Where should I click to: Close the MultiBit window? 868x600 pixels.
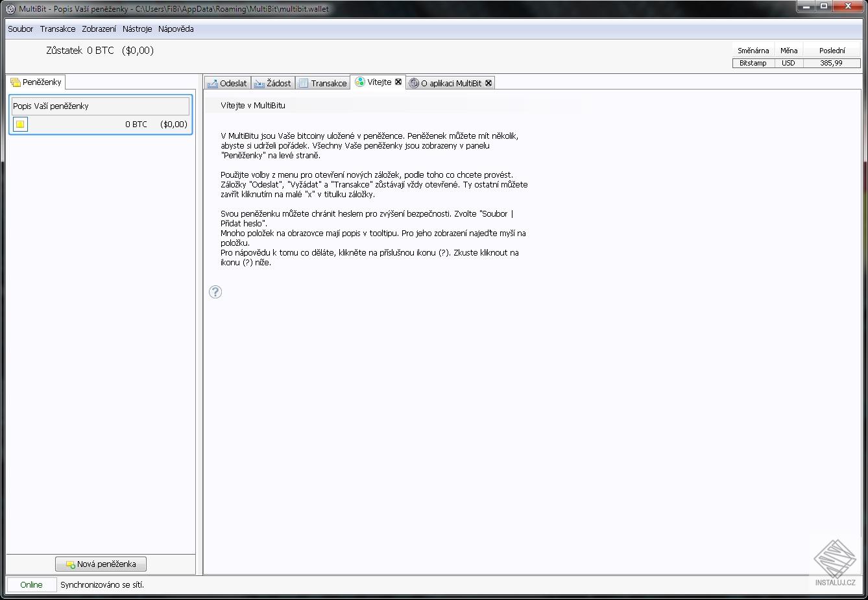pos(848,7)
